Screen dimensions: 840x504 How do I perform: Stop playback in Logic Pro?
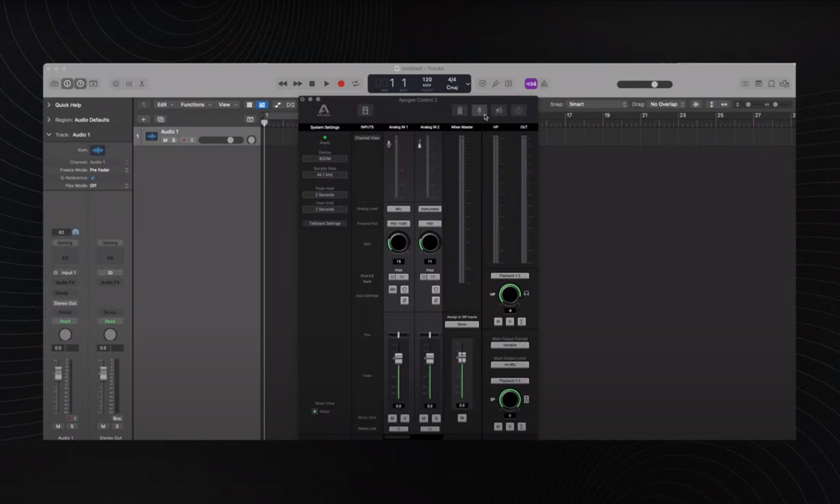pyautogui.click(x=312, y=83)
